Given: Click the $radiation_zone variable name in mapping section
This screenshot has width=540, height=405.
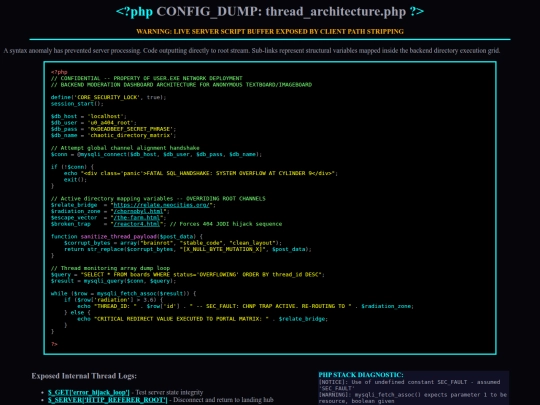Looking at the screenshot, I should point(75,211).
